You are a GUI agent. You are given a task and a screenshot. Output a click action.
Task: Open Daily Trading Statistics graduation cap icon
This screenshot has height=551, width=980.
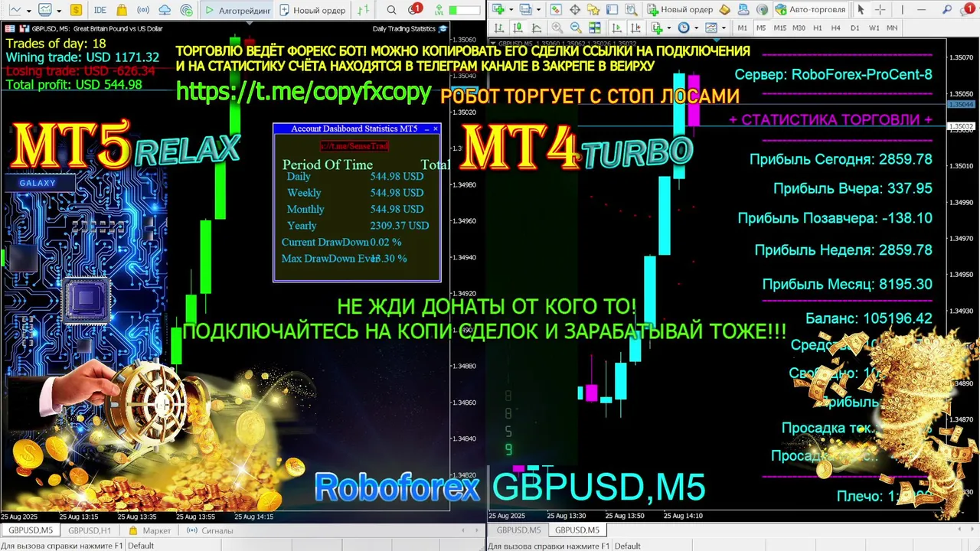click(x=443, y=28)
